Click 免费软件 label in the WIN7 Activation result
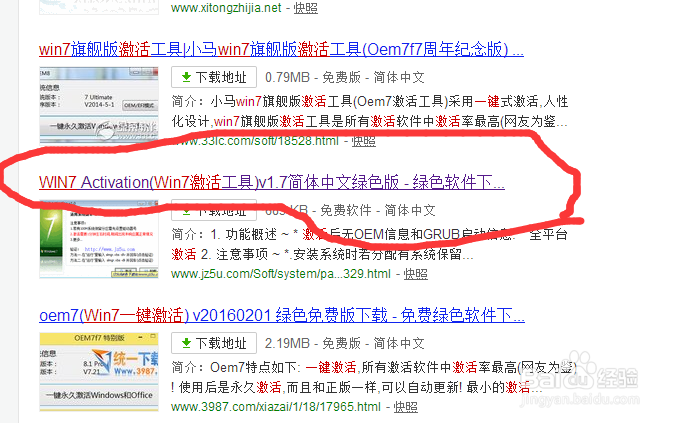This screenshot has width=679, height=423. point(346,210)
